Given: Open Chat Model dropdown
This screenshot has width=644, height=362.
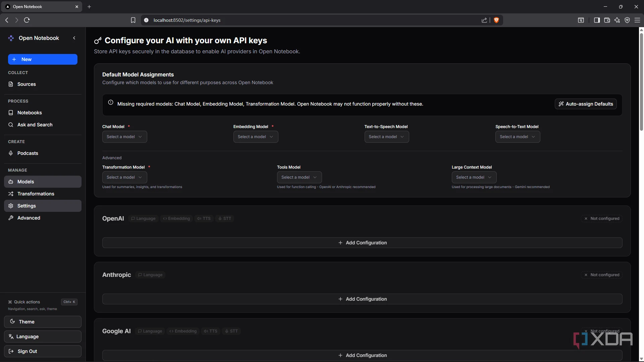Looking at the screenshot, I should pyautogui.click(x=124, y=137).
